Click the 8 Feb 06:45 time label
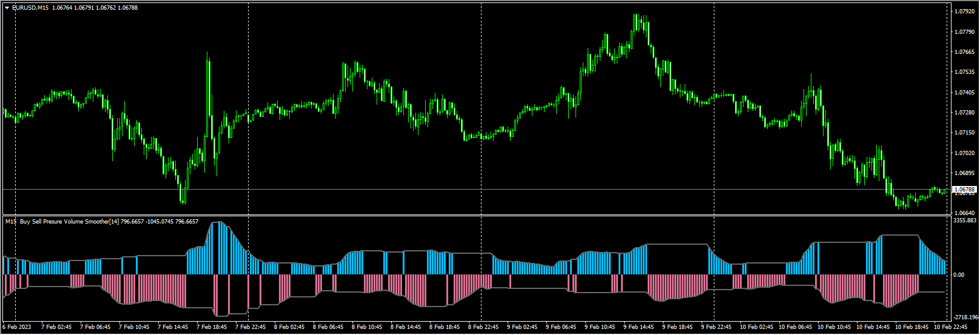 coord(328,327)
